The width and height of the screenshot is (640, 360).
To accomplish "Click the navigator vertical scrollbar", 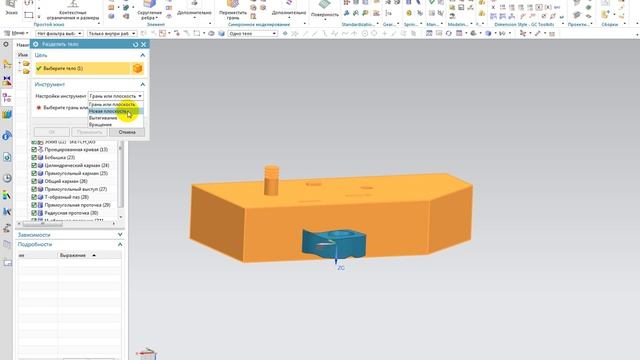I will tap(120, 176).
